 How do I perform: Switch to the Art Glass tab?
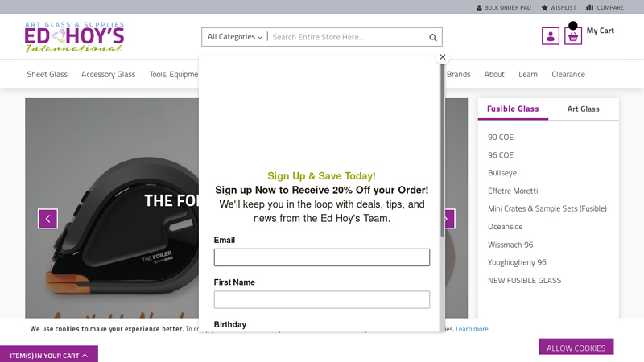point(583,109)
